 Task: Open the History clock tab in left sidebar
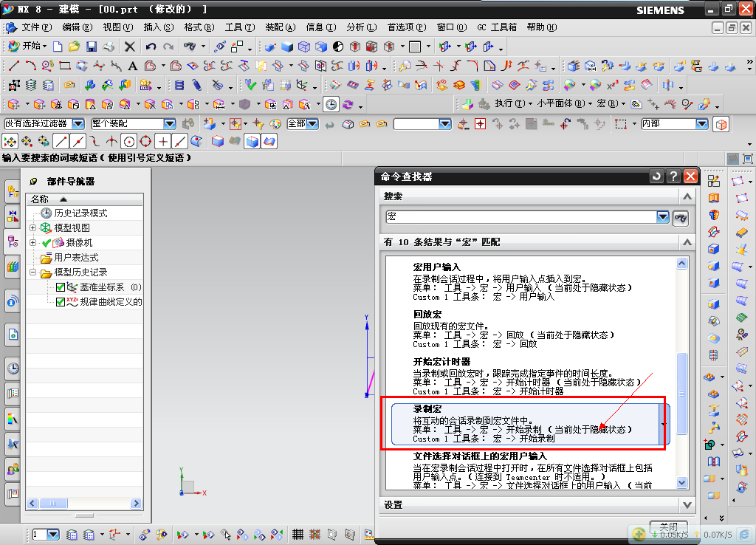point(13,369)
